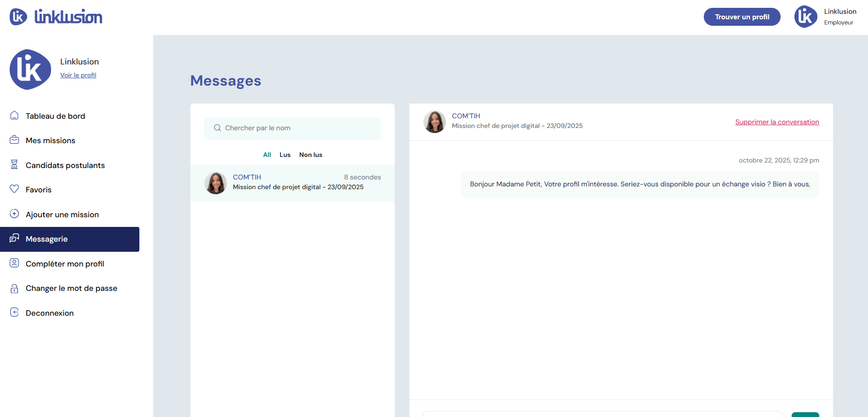Open the COM'TIH conversation in the list
The width and height of the screenshot is (868, 417).
(x=293, y=183)
